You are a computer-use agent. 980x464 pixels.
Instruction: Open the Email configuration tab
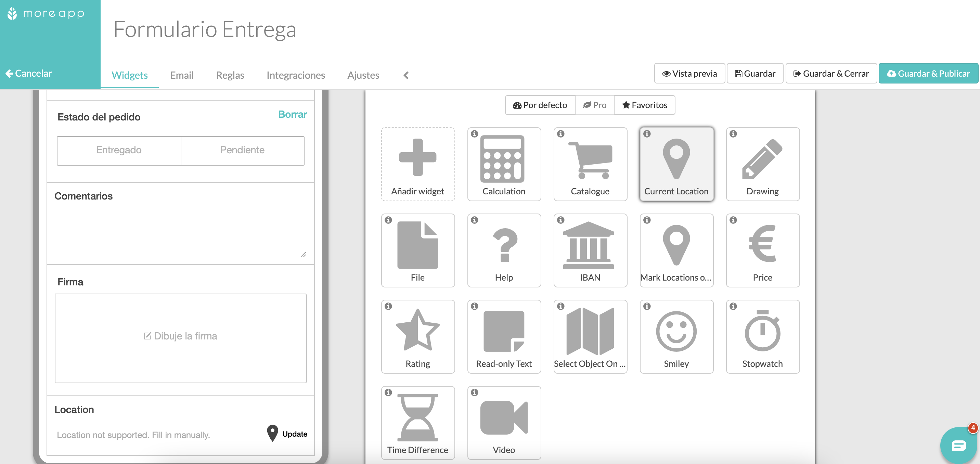coord(182,75)
